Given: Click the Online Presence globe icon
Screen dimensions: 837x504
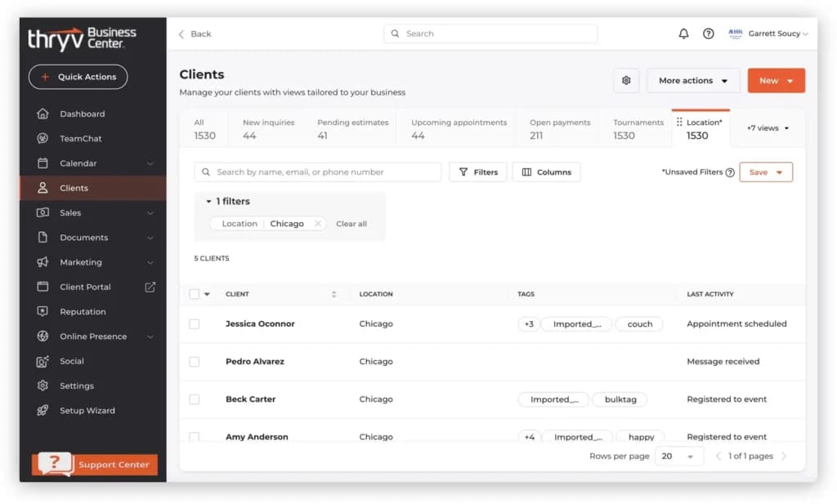Looking at the screenshot, I should pos(43,336).
